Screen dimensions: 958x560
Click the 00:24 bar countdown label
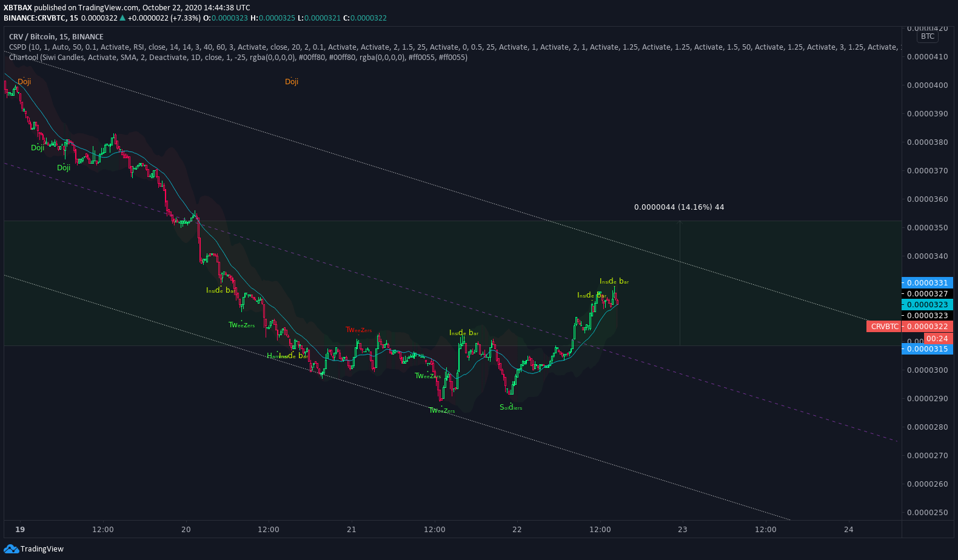click(x=937, y=339)
